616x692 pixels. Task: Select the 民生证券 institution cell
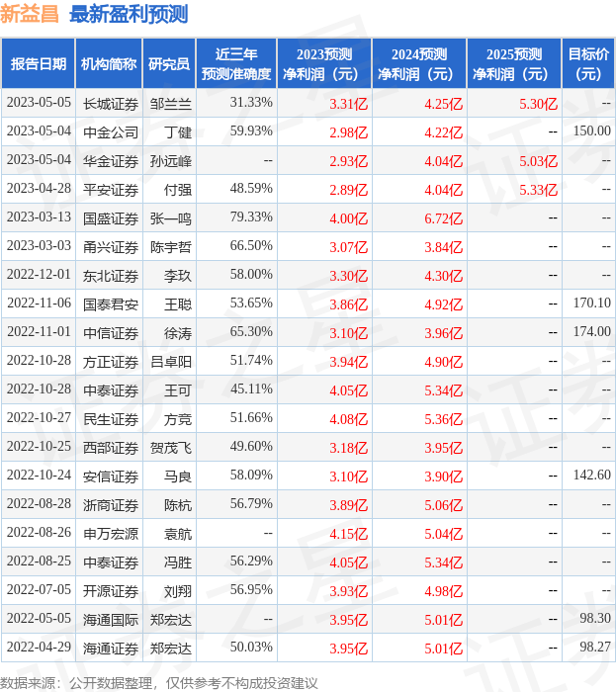tap(111, 419)
